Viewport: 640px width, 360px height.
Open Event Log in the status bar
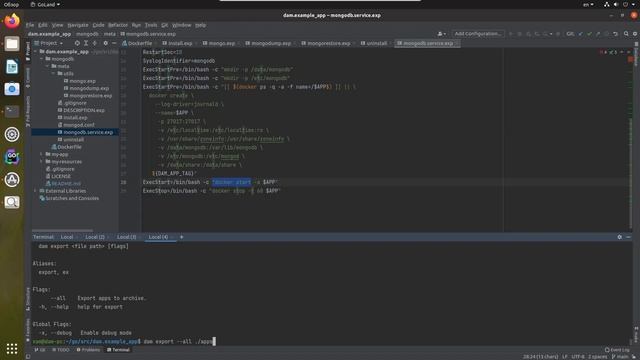point(617,350)
